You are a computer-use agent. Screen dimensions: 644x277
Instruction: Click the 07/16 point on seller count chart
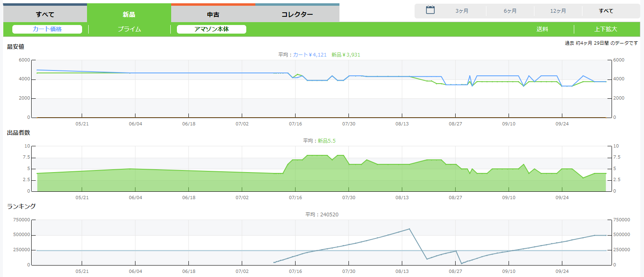[x=295, y=160]
